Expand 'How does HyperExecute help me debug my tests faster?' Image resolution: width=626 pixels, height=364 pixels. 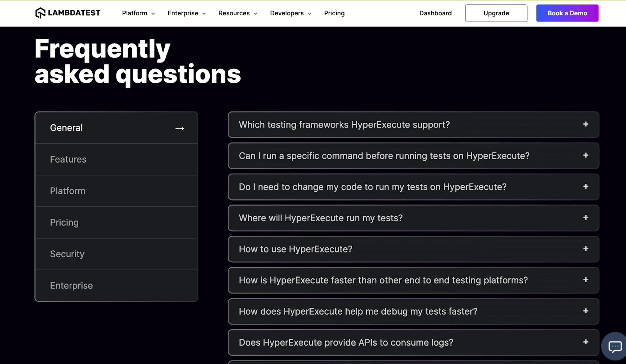coord(413,311)
